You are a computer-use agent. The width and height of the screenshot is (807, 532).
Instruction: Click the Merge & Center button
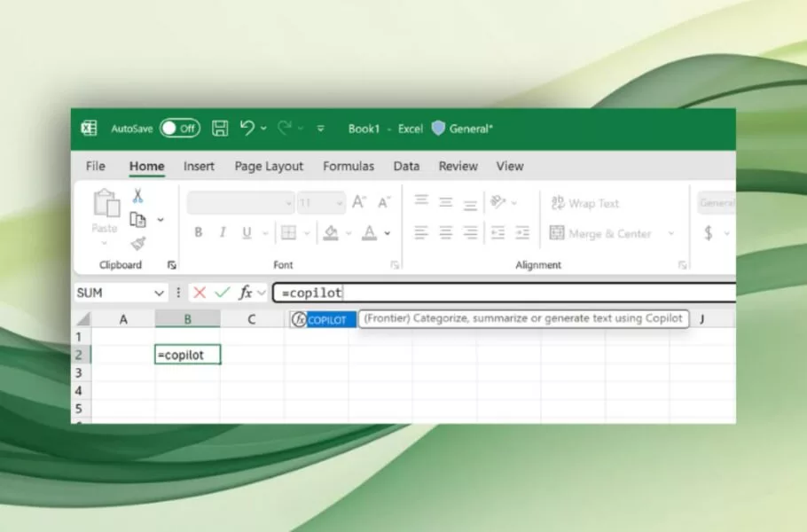pos(600,233)
